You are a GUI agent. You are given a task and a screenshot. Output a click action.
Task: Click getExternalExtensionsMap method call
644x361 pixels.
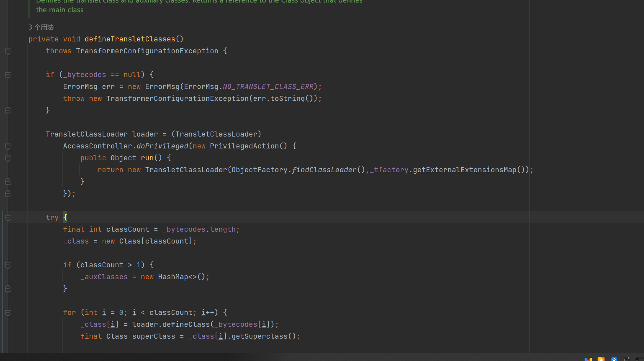coord(465,170)
